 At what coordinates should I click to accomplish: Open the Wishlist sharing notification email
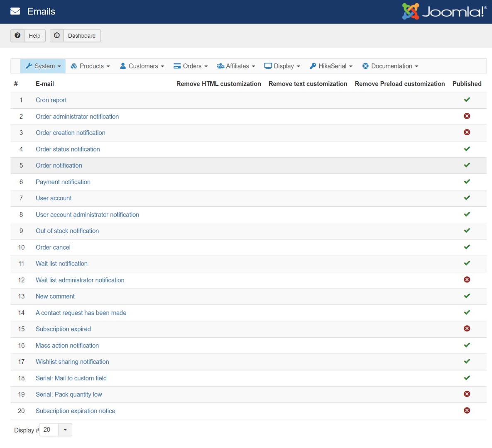[x=72, y=362]
